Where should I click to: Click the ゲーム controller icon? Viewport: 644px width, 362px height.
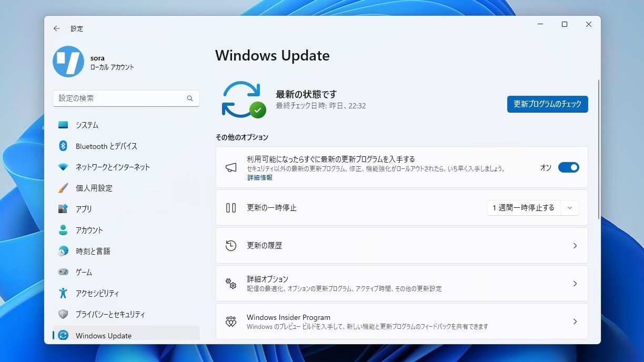63,273
